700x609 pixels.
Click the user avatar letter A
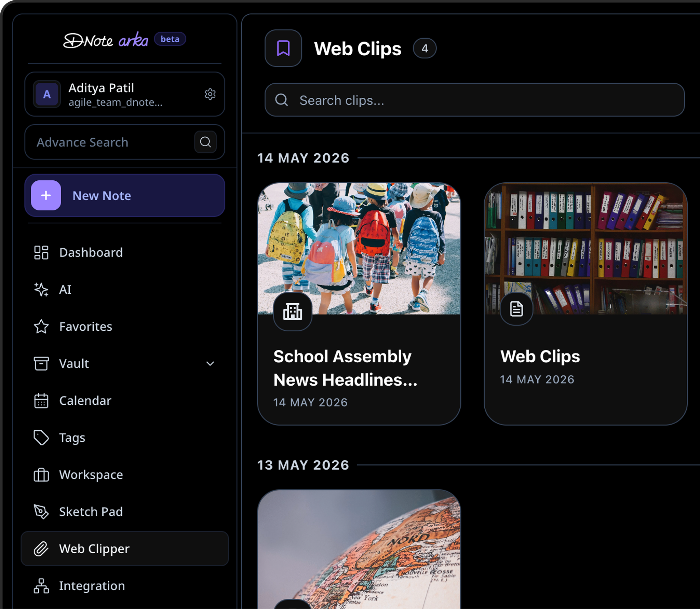pos(47,94)
